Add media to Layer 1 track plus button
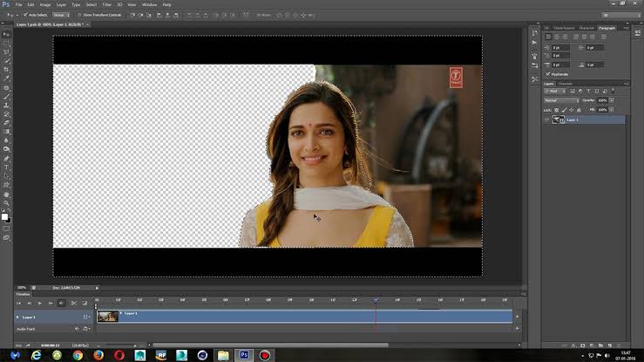Screen dimensions: 644x362 click(x=517, y=317)
